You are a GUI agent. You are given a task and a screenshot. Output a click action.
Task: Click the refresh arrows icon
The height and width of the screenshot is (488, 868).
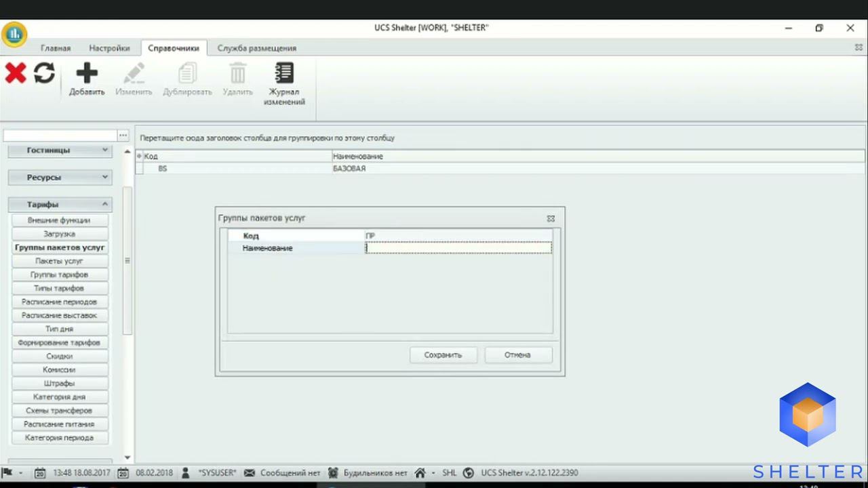(44, 73)
